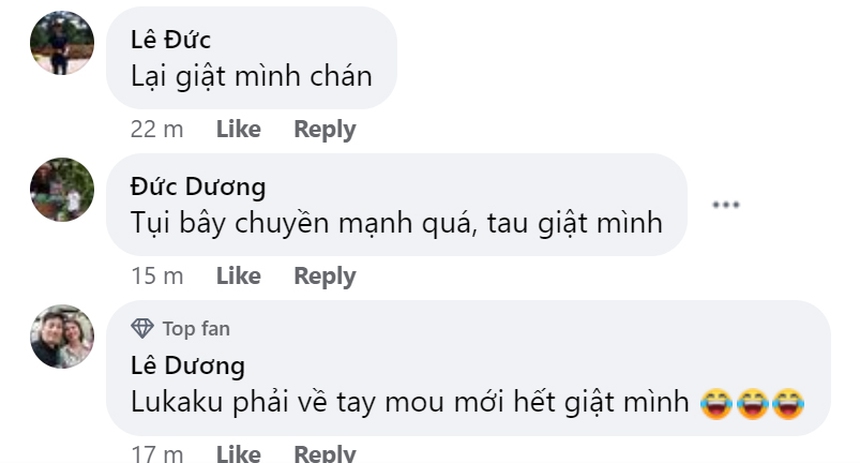Click the laughing emojis in Lê Dương's comment
Image resolution: width=860 pixels, height=463 pixels.
pos(752,402)
